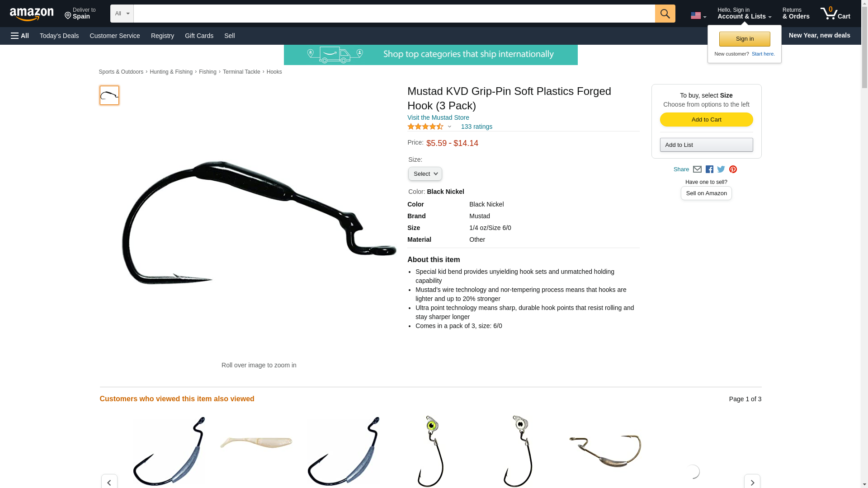Open Gift Cards menu item
Screen dimensions: 868x488
coord(199,36)
